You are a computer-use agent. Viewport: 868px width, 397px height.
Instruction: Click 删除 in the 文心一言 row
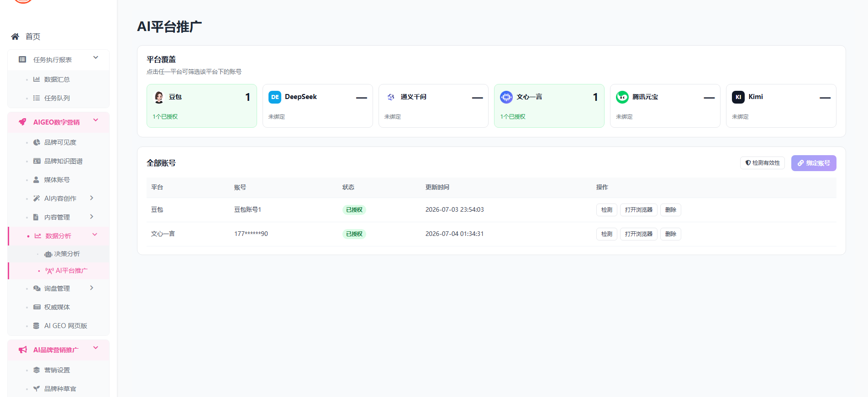pos(671,234)
